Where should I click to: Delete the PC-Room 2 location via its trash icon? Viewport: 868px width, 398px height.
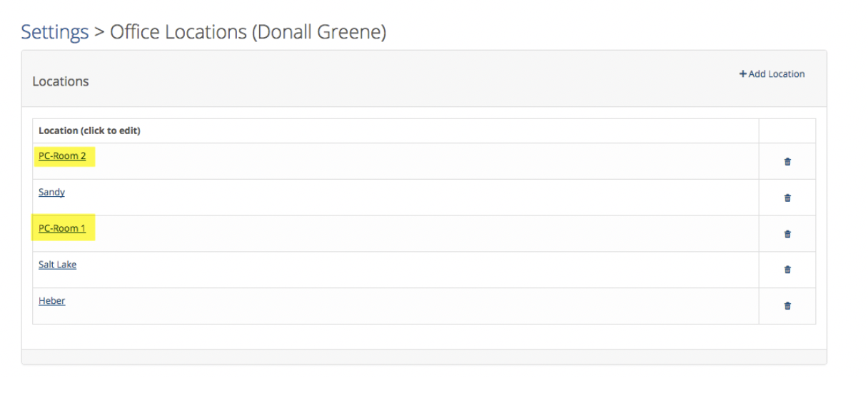coord(787,162)
